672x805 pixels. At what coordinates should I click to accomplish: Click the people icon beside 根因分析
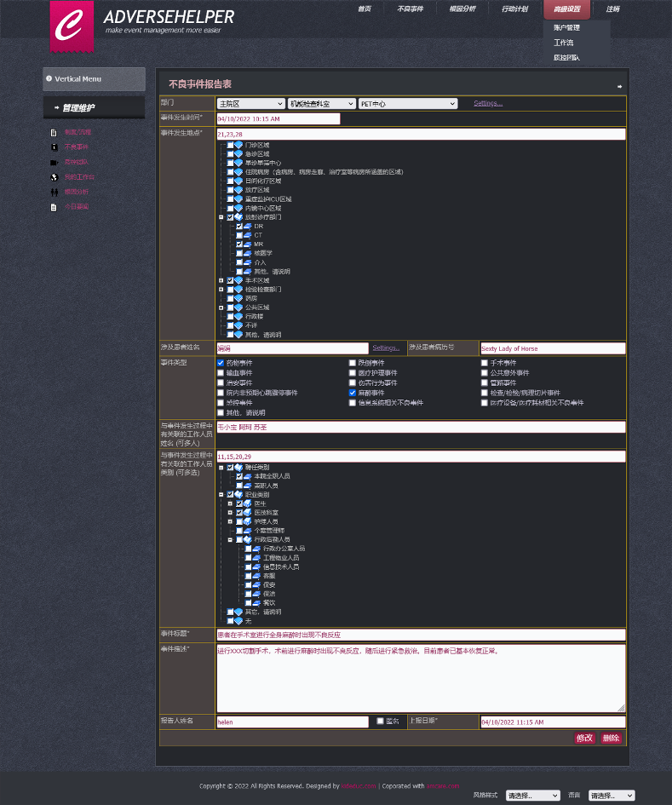[54, 192]
